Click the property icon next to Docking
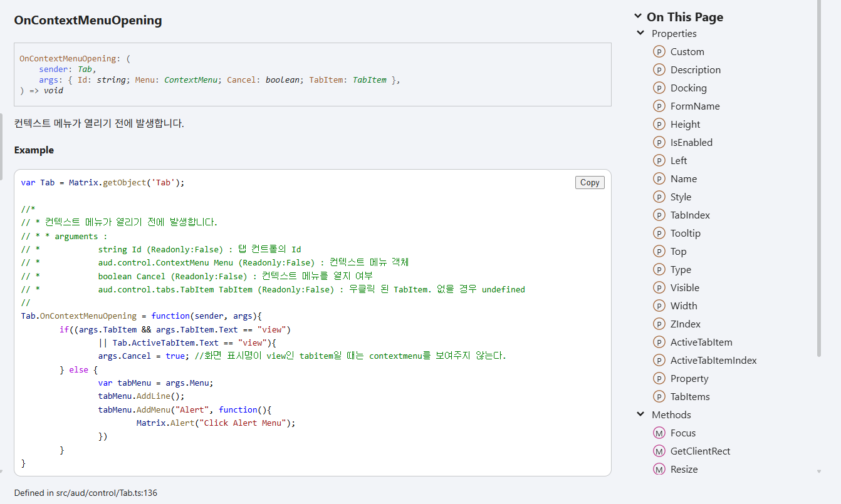This screenshot has height=504, width=841. 659,88
